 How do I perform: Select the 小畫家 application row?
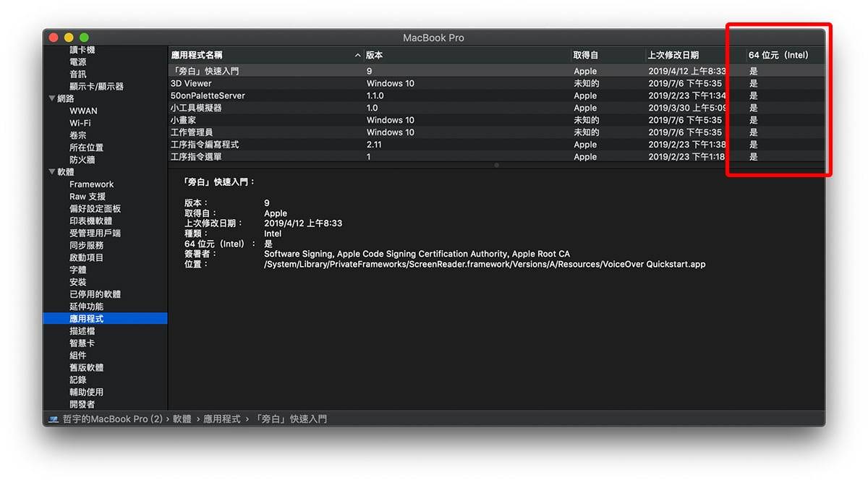496,120
